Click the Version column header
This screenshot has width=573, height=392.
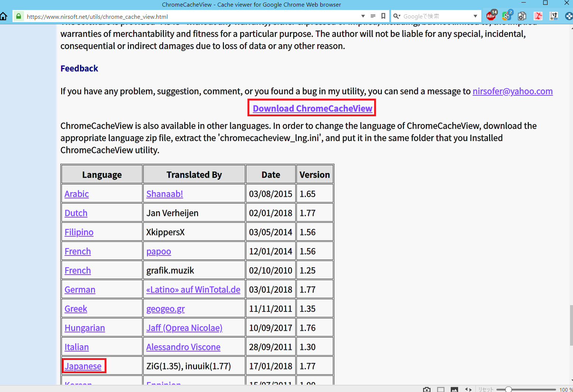click(315, 174)
